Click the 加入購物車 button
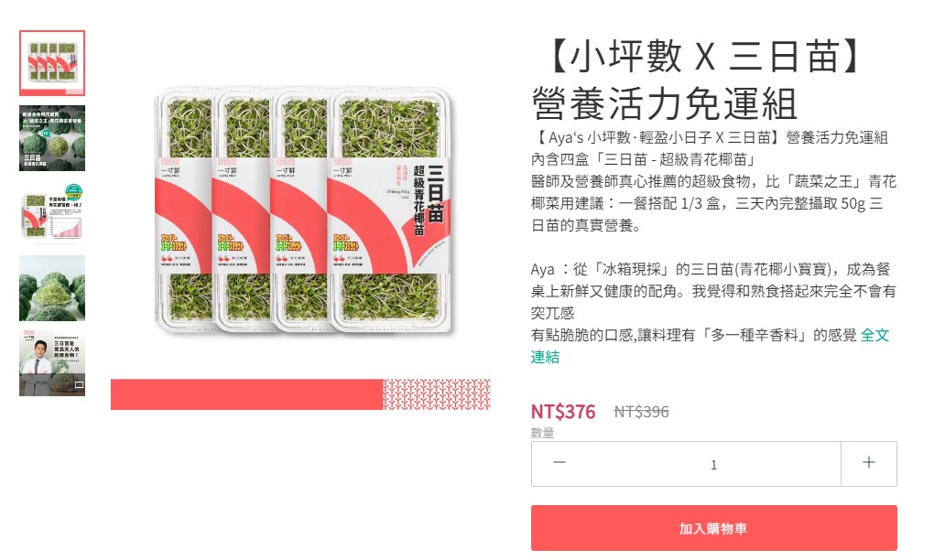 pos(713,528)
